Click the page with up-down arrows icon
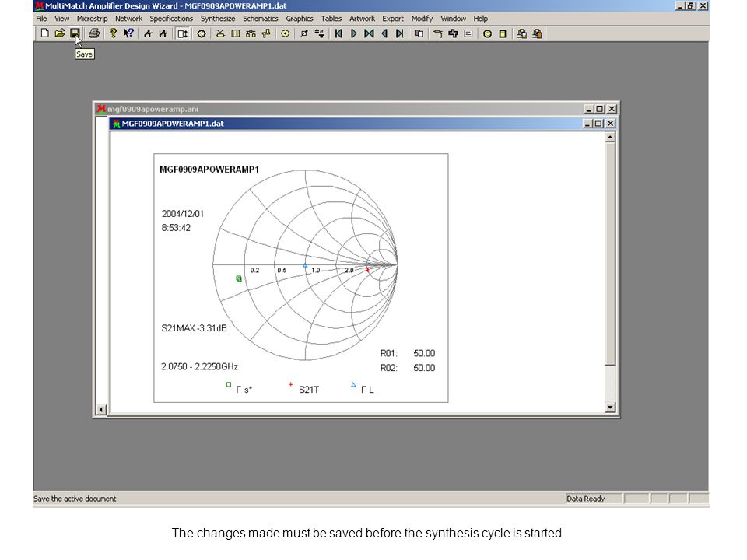The height and width of the screenshot is (560, 747). 182,33
